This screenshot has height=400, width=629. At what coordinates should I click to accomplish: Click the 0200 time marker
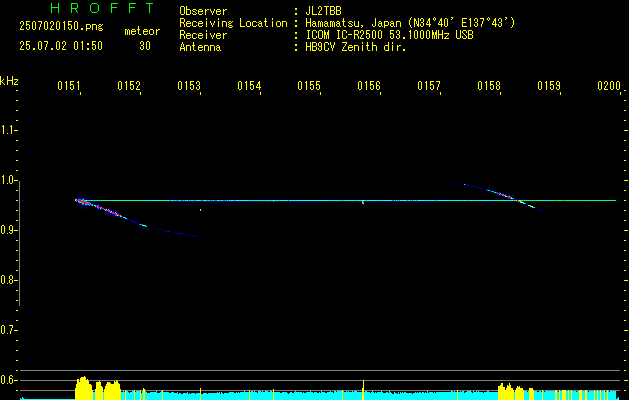tap(609, 86)
